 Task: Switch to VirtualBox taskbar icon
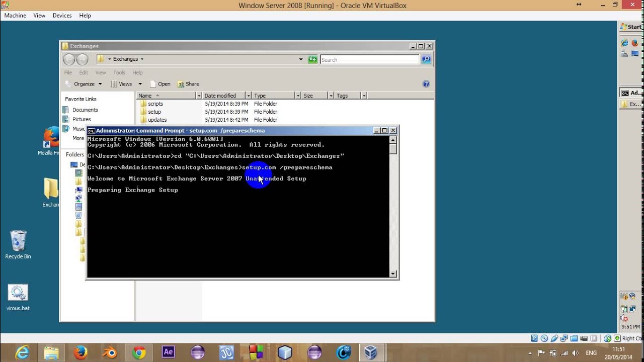tap(372, 352)
